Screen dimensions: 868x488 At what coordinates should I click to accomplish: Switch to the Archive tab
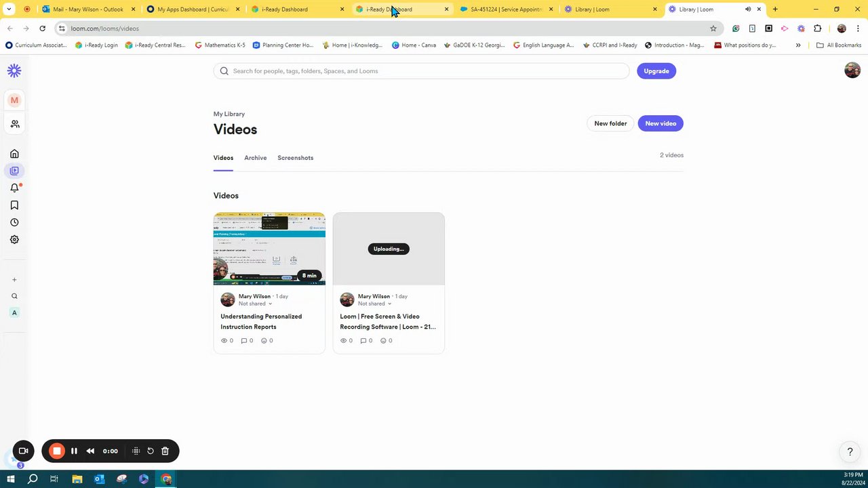pos(255,158)
